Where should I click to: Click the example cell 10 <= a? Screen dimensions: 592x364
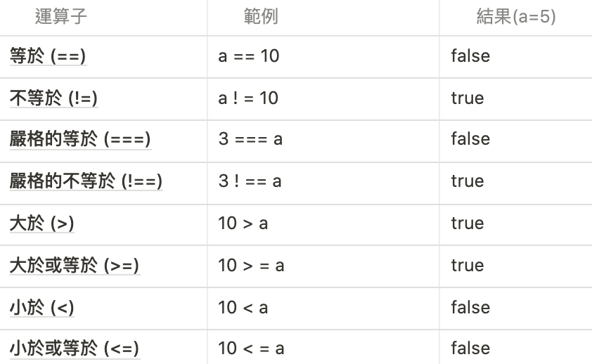coord(251,349)
